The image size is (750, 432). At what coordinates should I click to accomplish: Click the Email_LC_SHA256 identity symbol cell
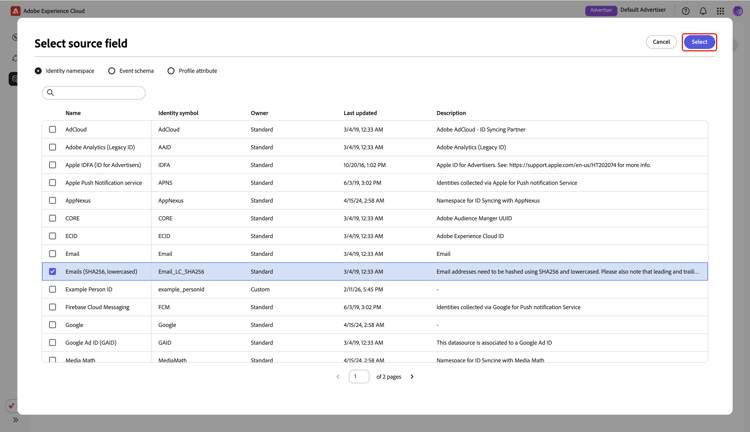pyautogui.click(x=181, y=272)
